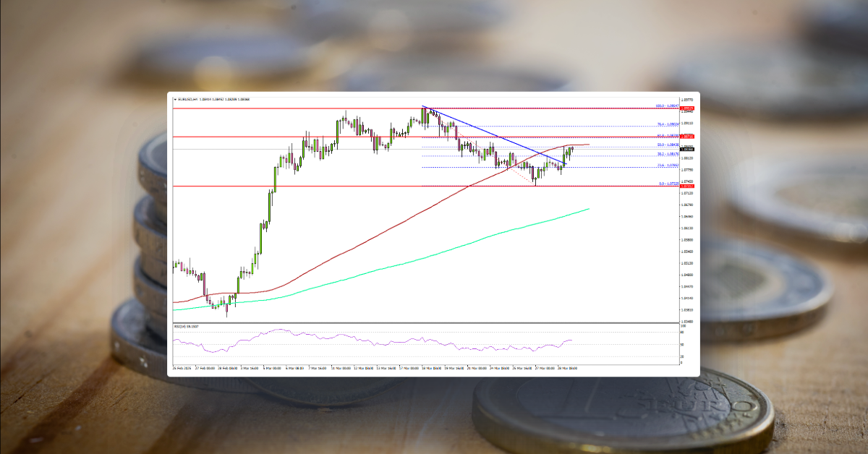Select the 76.4 - 1.09024 retracement label
This screenshot has width=868, height=454.
(x=667, y=124)
